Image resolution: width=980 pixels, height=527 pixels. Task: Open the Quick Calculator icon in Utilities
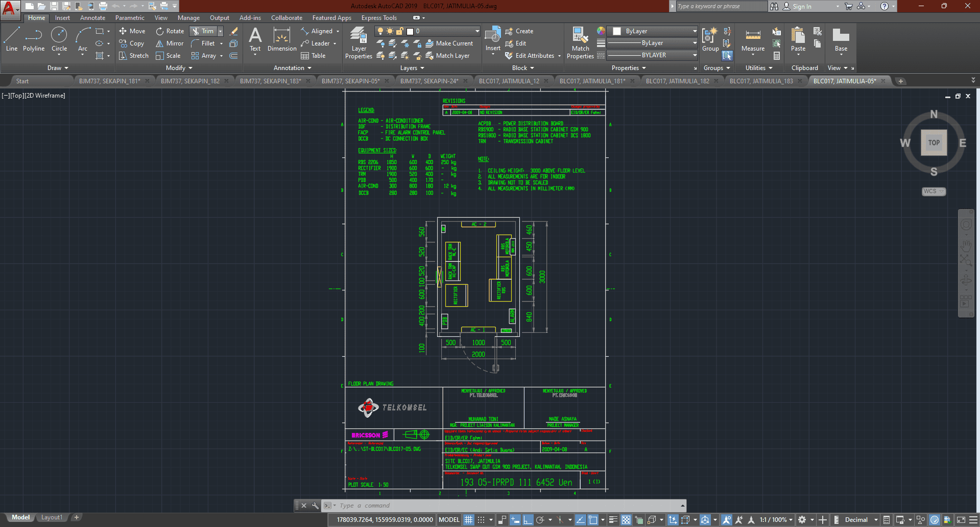point(777,56)
